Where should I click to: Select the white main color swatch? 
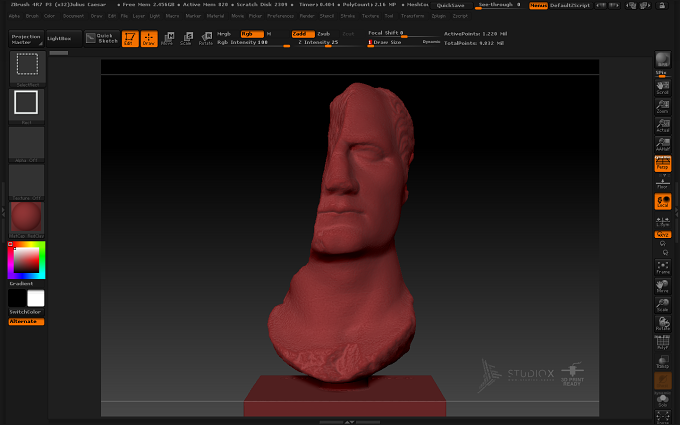point(36,298)
